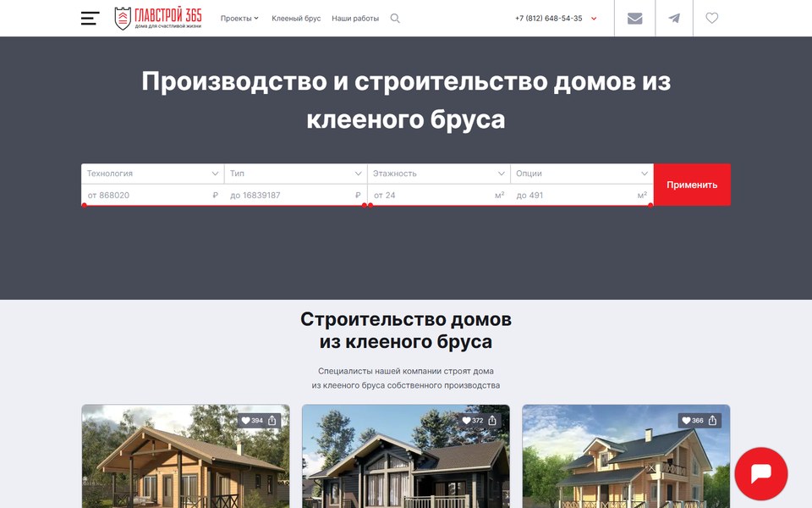This screenshot has height=508, width=812.
Task: Click heading Строительство домов из клееного бруса
Action: (406, 331)
